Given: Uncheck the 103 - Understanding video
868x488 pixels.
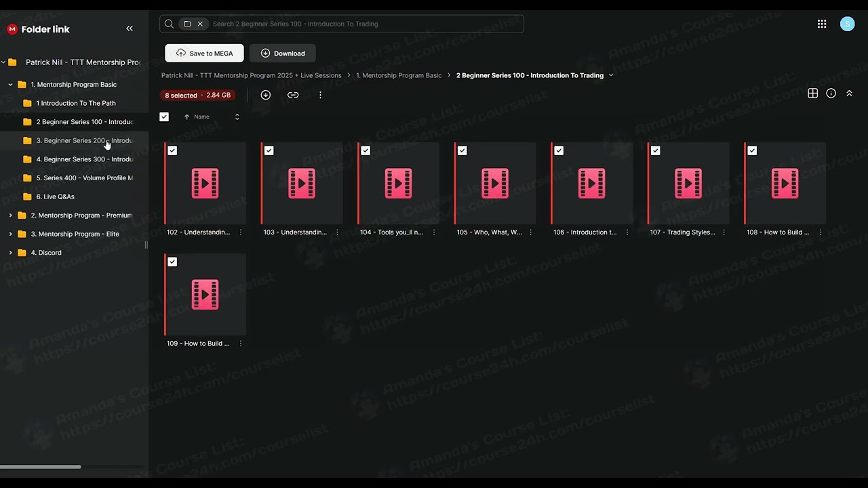Looking at the screenshot, I should [269, 150].
